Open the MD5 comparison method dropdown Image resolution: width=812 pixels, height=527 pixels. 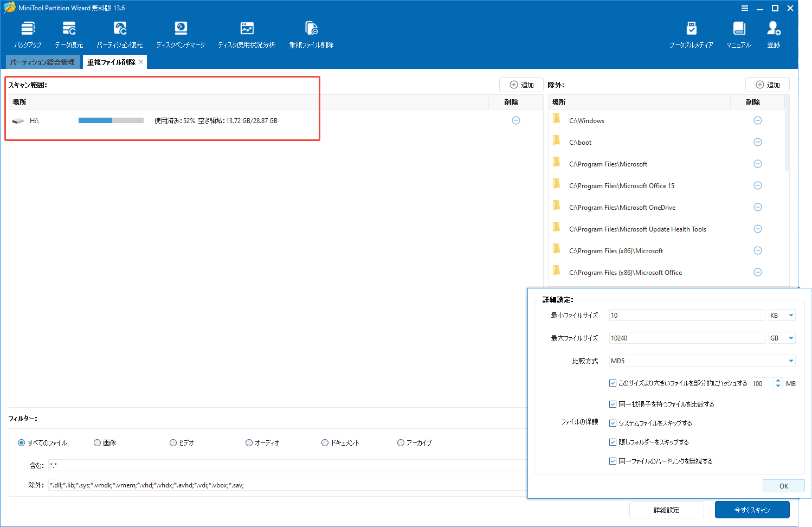point(701,360)
